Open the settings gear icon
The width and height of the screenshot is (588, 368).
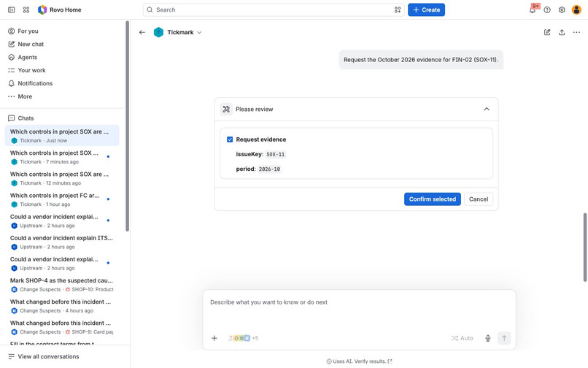[x=562, y=9]
